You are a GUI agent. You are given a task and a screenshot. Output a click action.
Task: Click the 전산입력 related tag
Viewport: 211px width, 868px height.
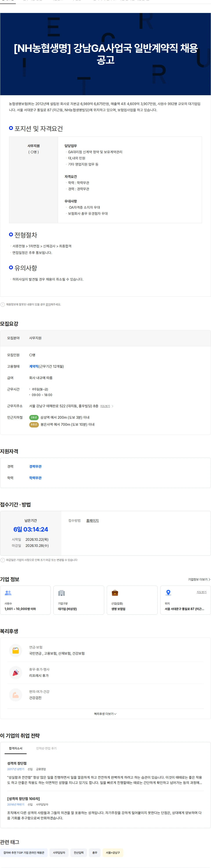(79, 853)
